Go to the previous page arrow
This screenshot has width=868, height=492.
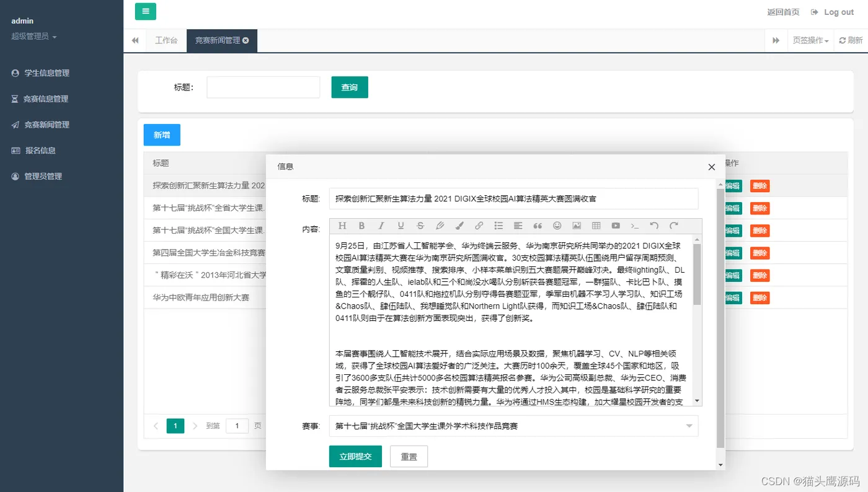click(x=156, y=426)
